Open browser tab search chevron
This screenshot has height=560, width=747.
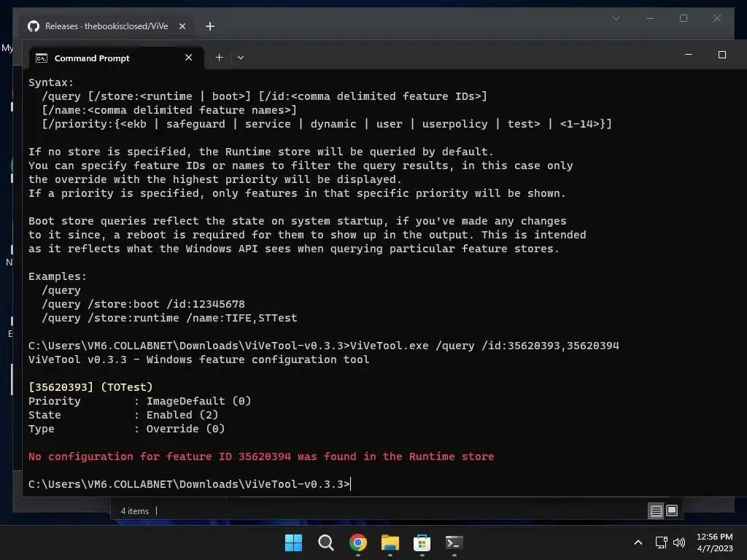pyautogui.click(x=616, y=18)
